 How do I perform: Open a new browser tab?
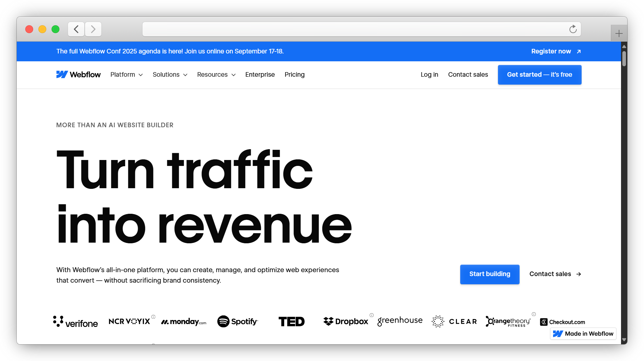619,33
